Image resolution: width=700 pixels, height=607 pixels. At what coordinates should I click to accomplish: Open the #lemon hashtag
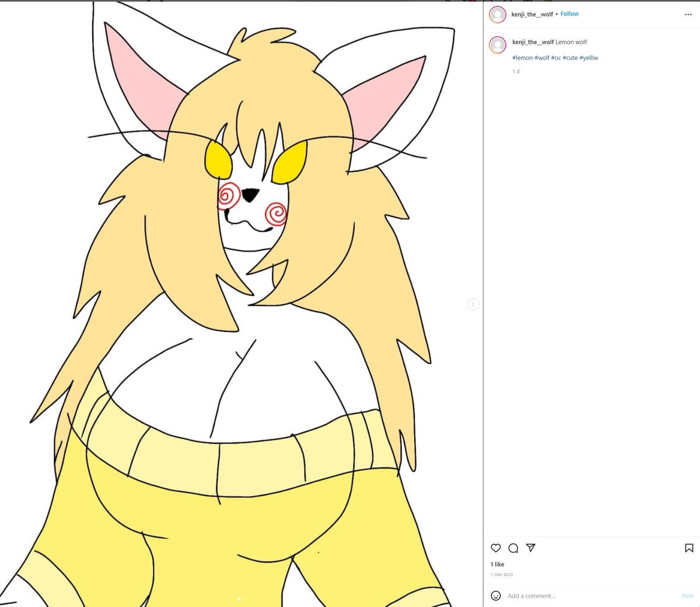point(523,58)
